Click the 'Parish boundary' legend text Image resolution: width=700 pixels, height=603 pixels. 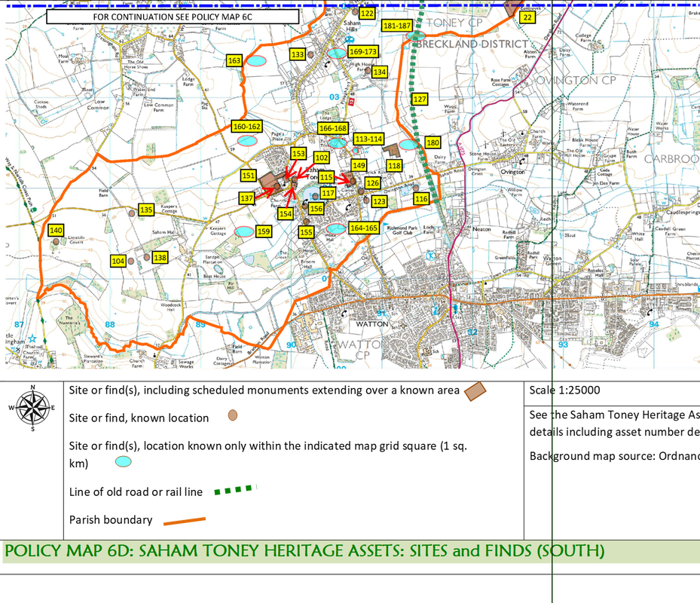coord(111,520)
